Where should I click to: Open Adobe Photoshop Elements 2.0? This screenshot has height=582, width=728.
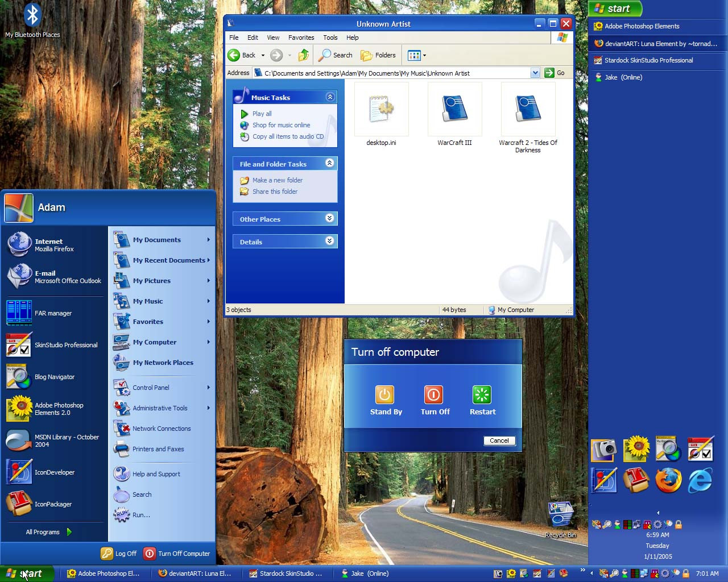pos(55,409)
